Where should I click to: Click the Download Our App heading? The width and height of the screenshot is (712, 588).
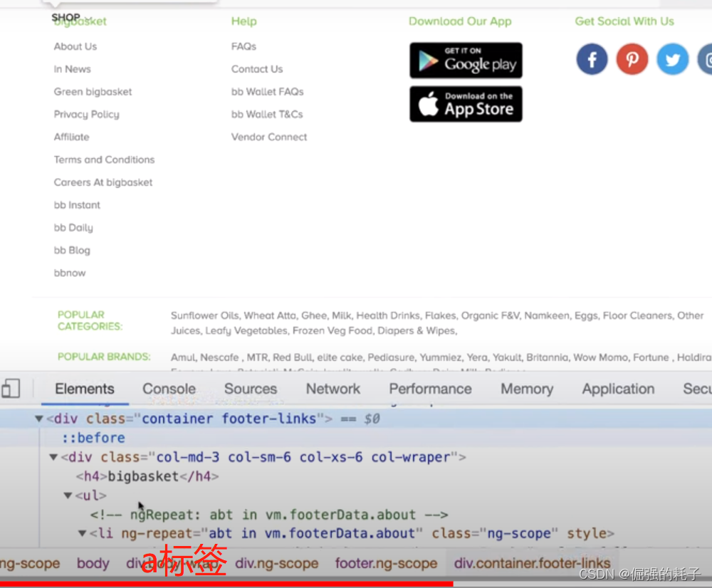(x=460, y=21)
